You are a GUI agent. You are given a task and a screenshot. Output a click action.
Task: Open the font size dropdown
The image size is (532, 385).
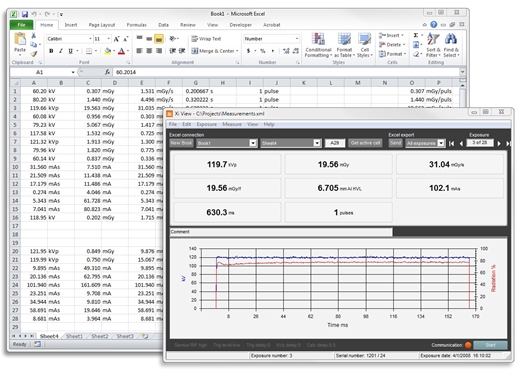coord(109,39)
